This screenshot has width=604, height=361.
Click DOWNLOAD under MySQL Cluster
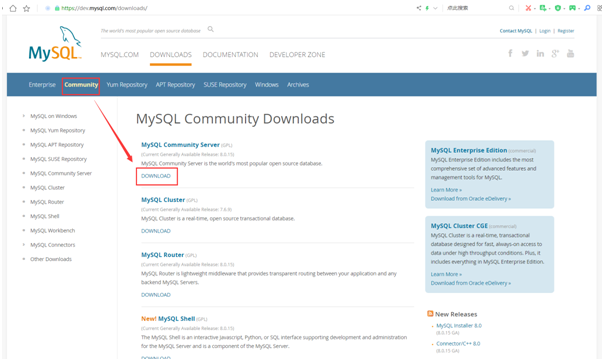(x=156, y=231)
